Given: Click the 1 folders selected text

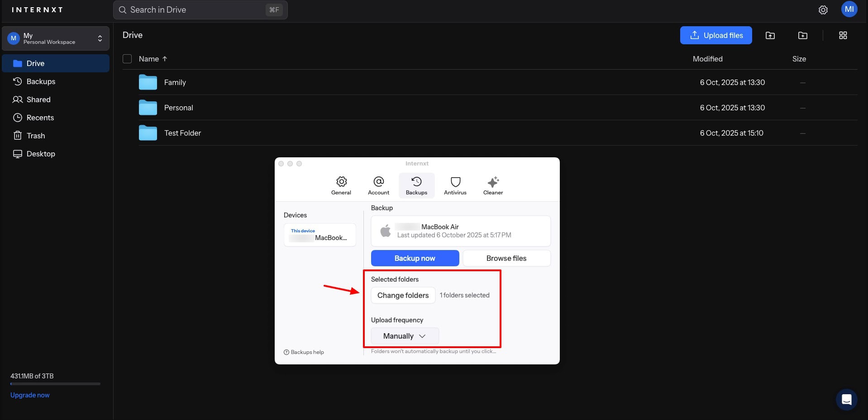Looking at the screenshot, I should coord(465,295).
